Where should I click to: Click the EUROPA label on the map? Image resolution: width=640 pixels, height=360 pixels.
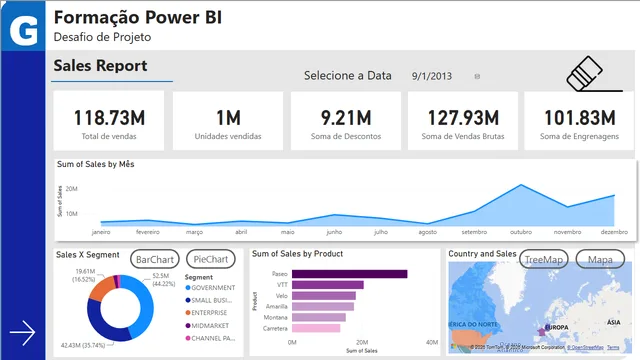coord(557,327)
